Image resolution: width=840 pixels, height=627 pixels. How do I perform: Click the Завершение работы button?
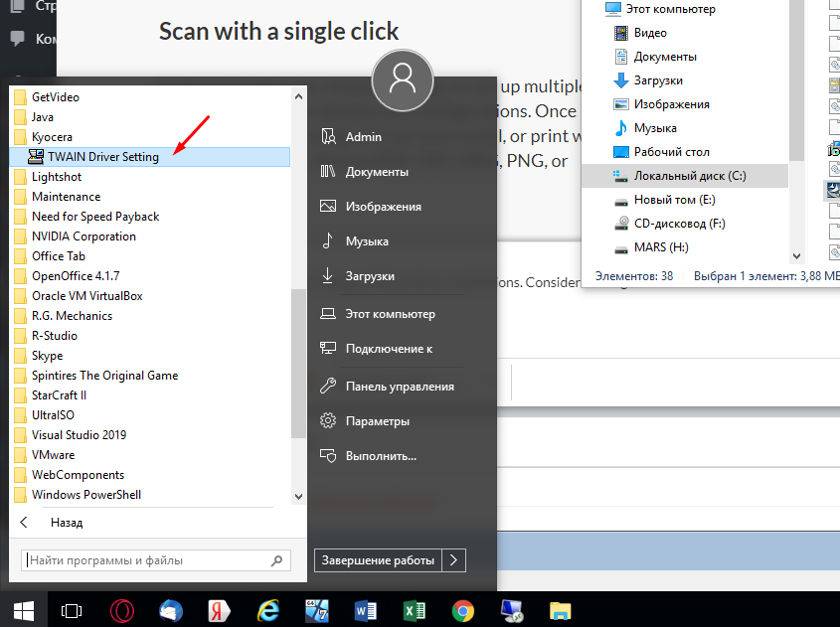[x=378, y=560]
